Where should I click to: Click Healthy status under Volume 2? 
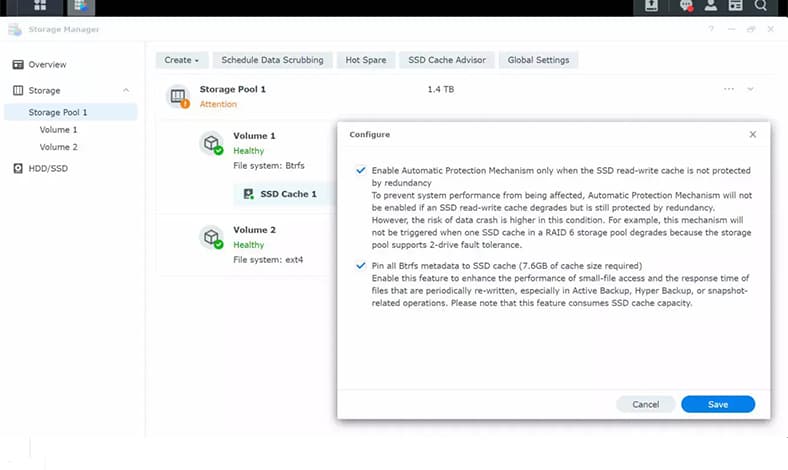[x=248, y=245]
